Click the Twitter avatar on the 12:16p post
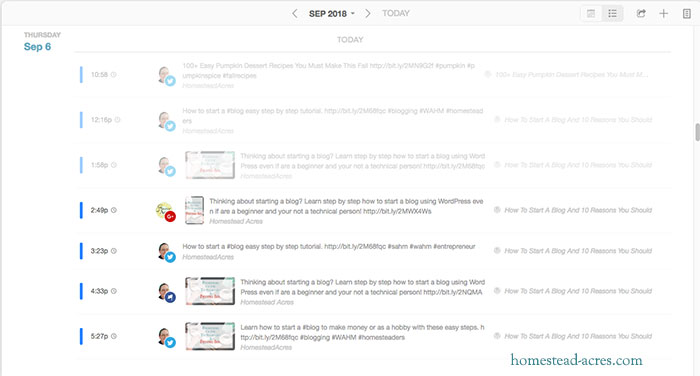Image resolution: width=700 pixels, height=376 pixels. click(x=166, y=121)
